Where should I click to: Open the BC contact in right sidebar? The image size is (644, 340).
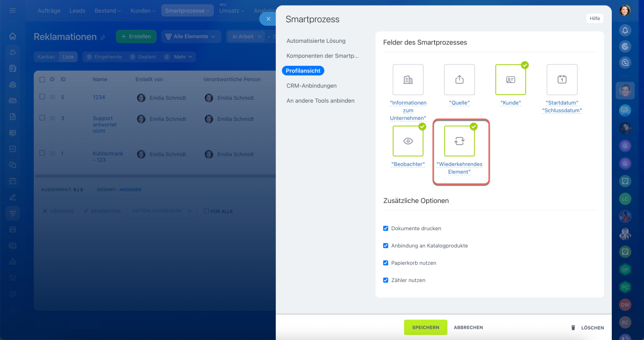(x=625, y=322)
